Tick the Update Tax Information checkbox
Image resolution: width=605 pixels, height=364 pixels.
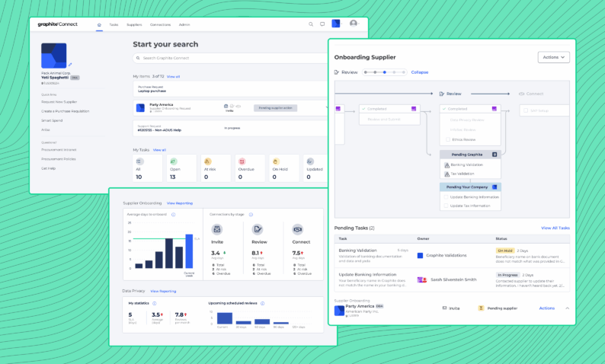click(x=447, y=206)
